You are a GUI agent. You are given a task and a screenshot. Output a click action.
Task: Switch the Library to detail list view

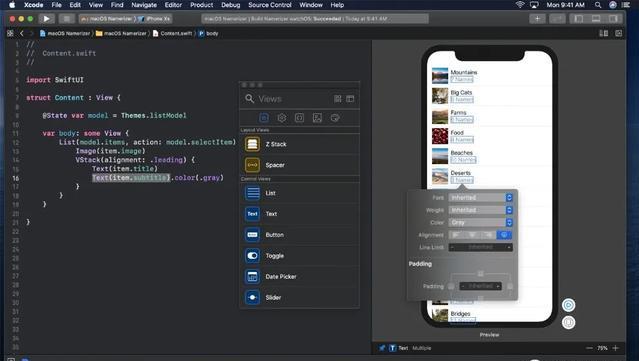click(x=350, y=99)
